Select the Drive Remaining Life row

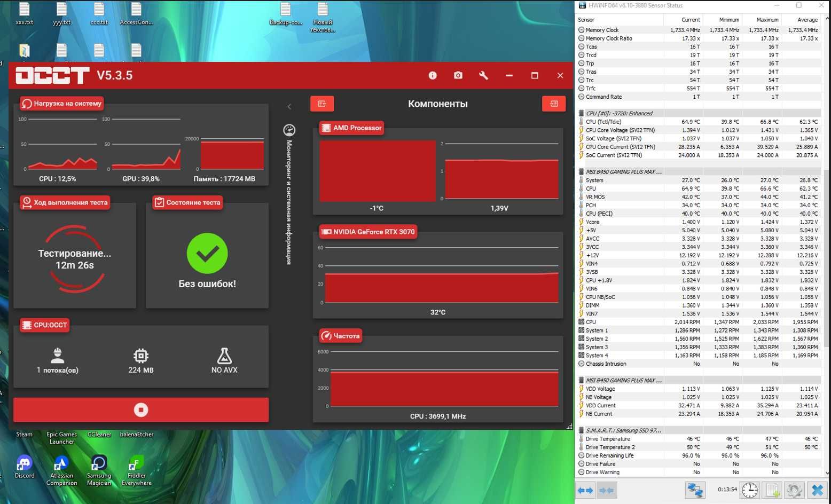pos(699,455)
